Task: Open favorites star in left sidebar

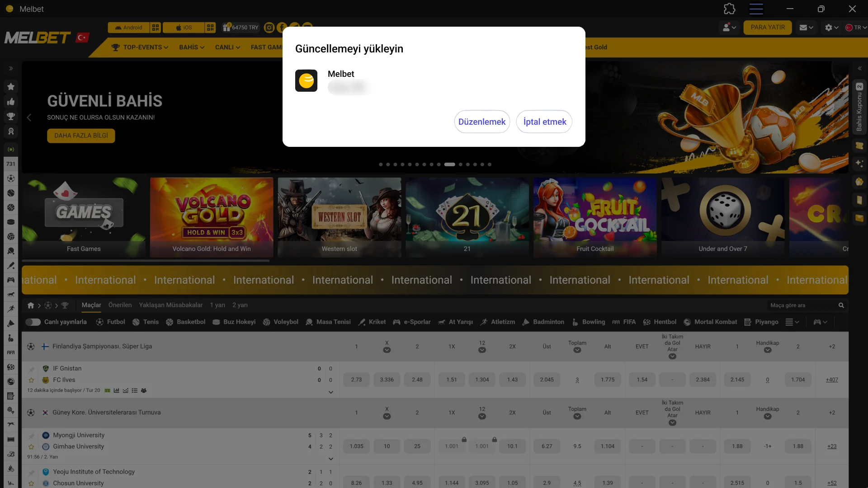Action: coord(11,87)
